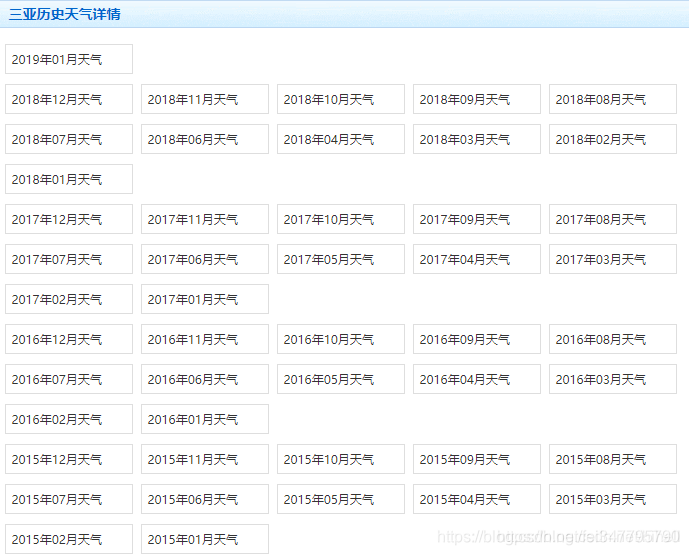Viewport: 689px width, 555px height.
Task: Open the 2015年02月天气 link
Action: pos(69,539)
